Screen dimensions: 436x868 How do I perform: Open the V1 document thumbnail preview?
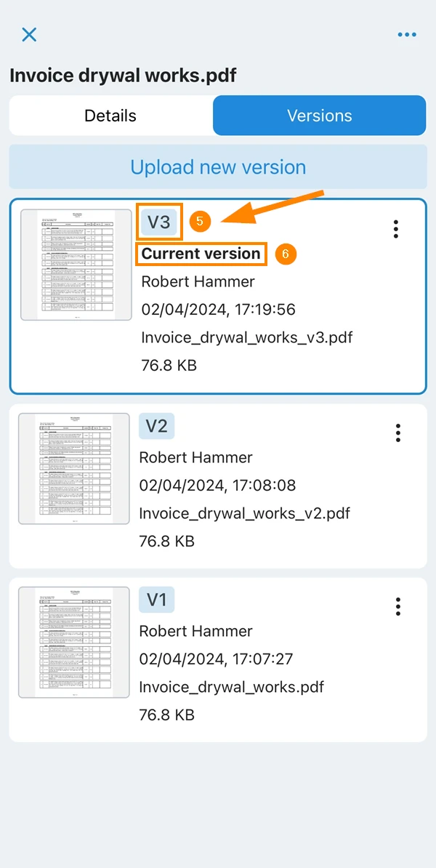[x=74, y=642]
